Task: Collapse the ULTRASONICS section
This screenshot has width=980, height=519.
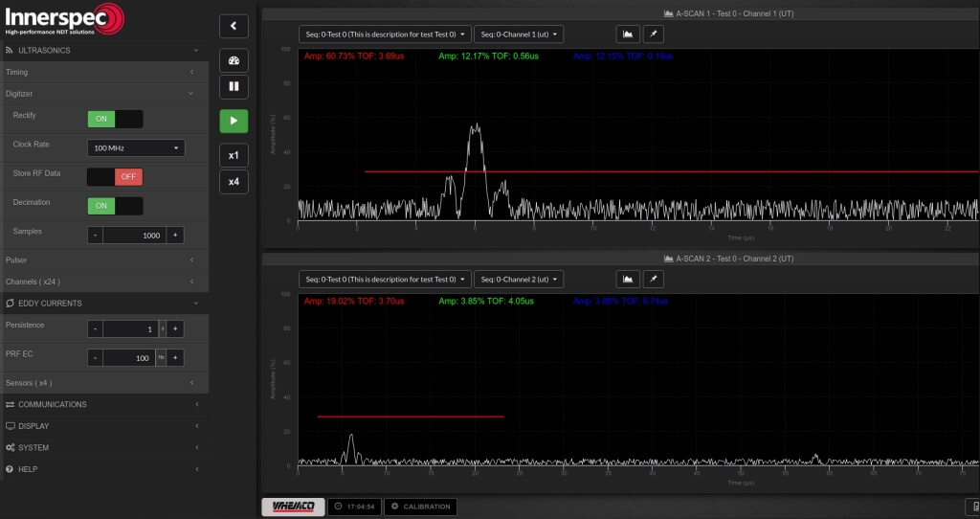Action: point(104,50)
